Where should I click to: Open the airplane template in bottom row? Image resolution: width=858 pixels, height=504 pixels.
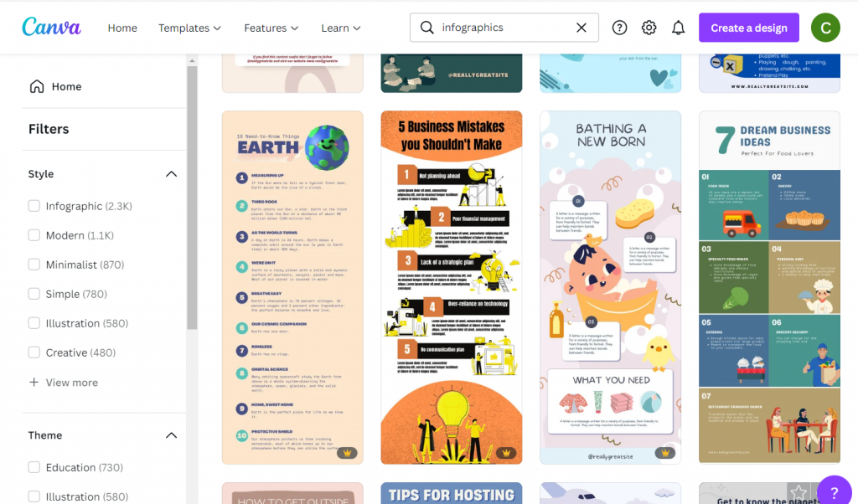click(x=610, y=493)
